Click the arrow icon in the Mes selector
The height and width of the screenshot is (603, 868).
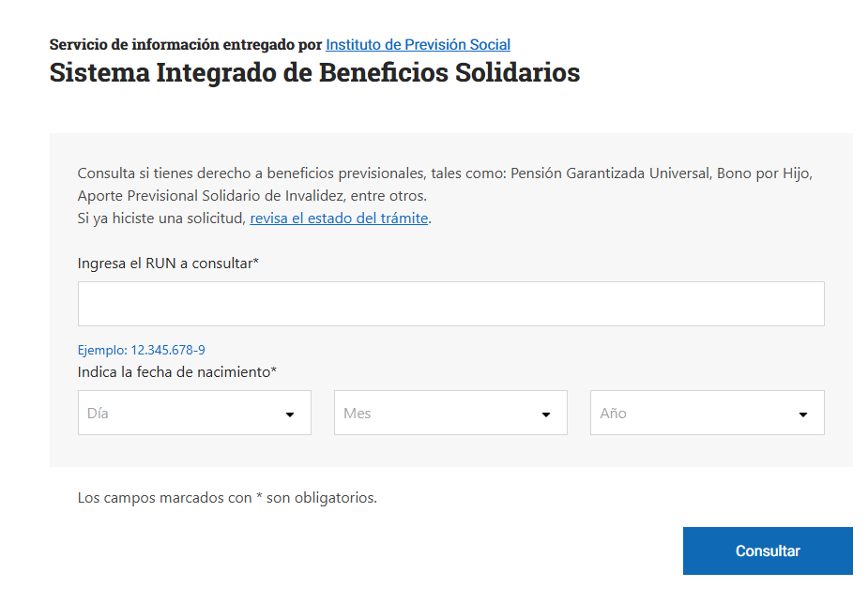pos(546,415)
